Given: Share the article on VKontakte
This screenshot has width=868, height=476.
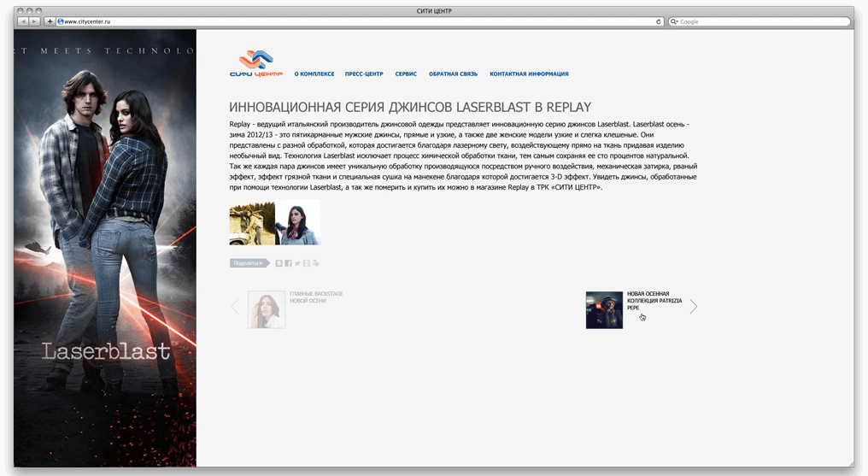Looking at the screenshot, I should (x=279, y=263).
